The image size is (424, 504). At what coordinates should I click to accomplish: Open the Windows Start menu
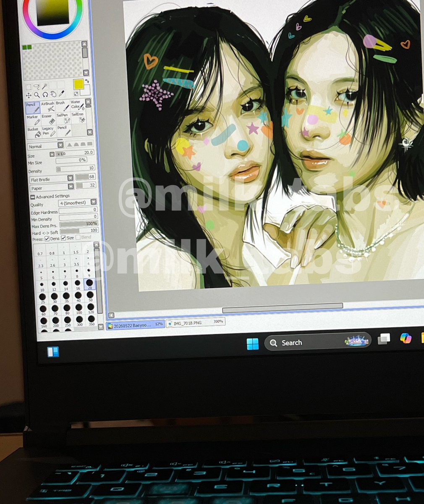click(253, 344)
